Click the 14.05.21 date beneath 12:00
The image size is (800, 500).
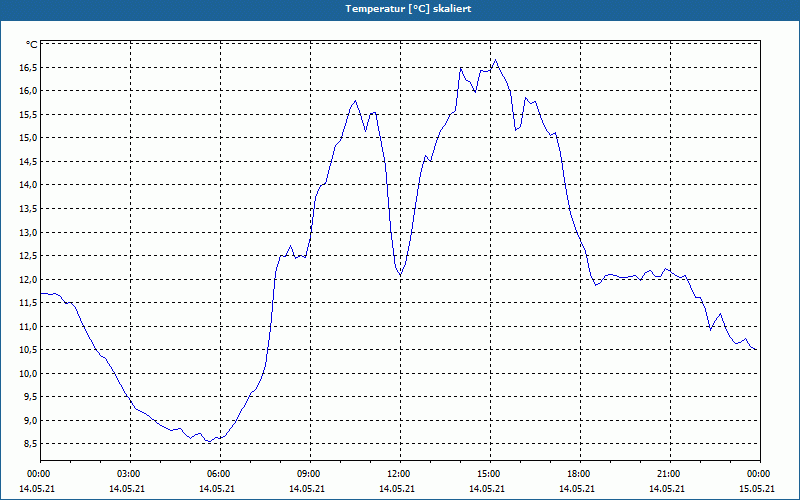[x=397, y=489]
